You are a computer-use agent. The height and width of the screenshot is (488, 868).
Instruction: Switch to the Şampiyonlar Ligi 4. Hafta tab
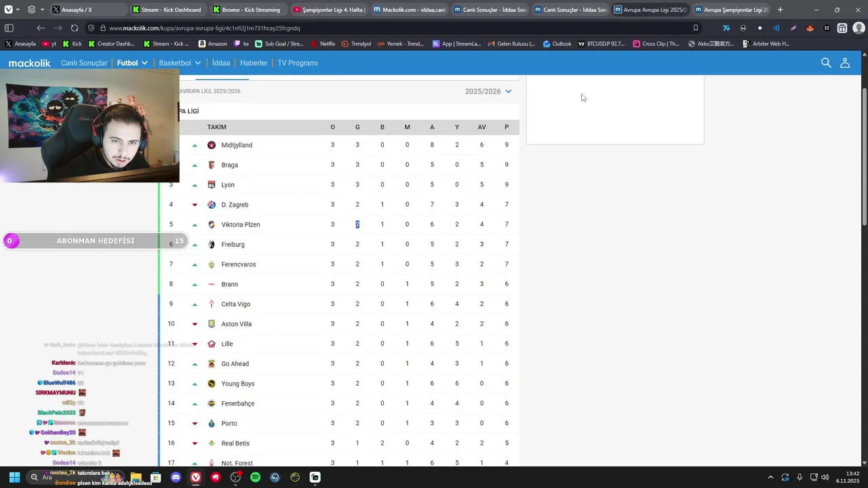[x=328, y=9]
